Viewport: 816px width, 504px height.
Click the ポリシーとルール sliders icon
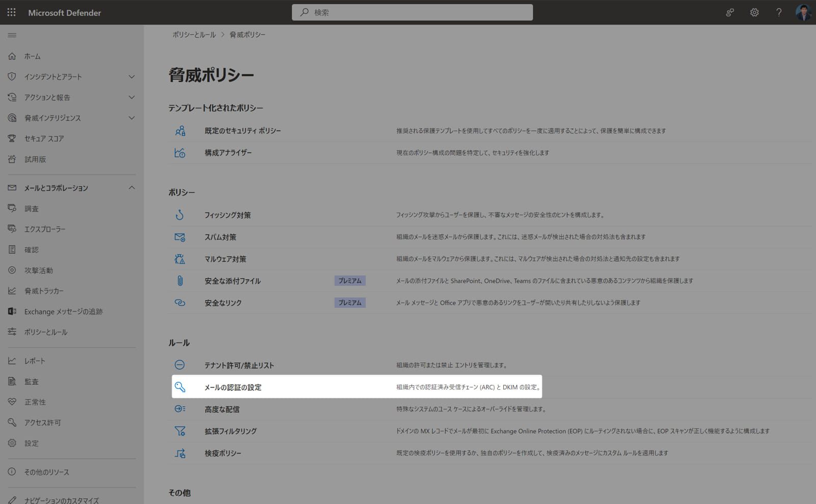(12, 332)
